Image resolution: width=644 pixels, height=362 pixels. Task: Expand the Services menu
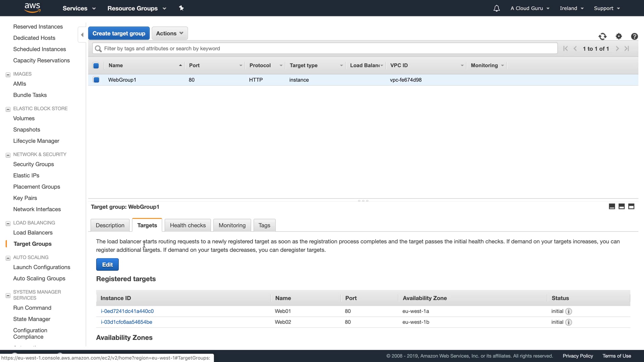pyautogui.click(x=79, y=8)
